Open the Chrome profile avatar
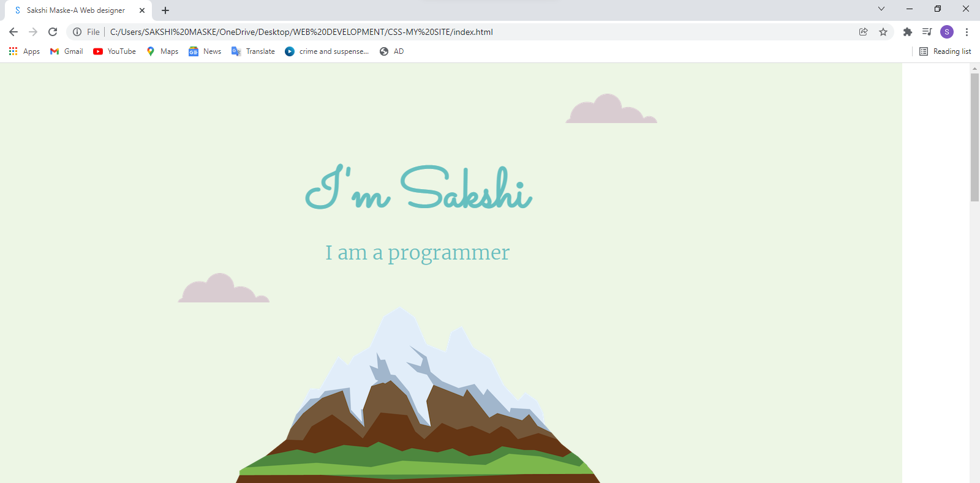The height and width of the screenshot is (483, 980). click(x=947, y=32)
